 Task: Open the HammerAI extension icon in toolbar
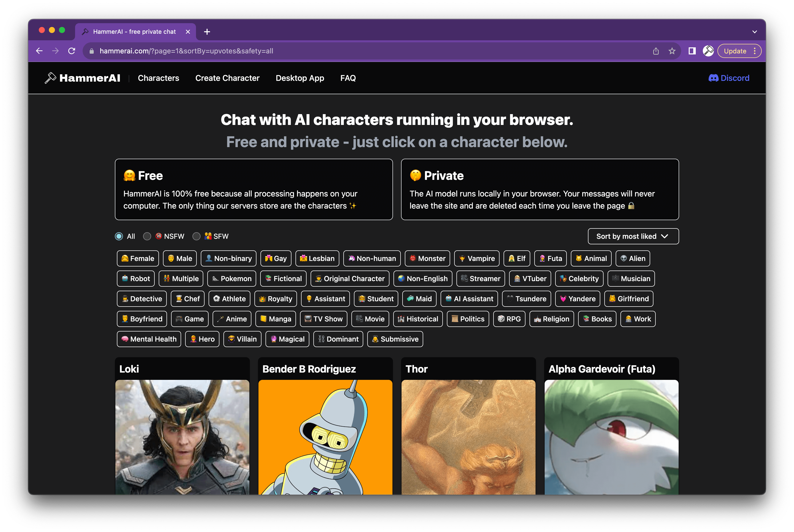[708, 51]
